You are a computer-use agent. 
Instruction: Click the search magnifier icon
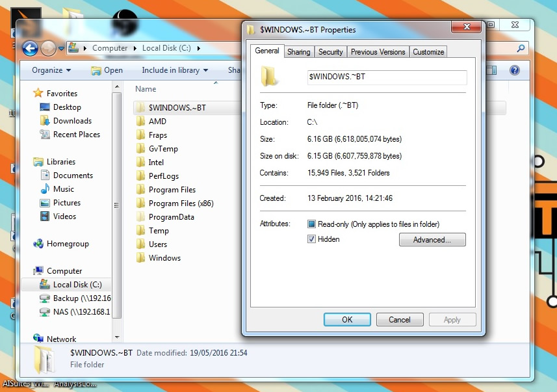tap(521, 48)
